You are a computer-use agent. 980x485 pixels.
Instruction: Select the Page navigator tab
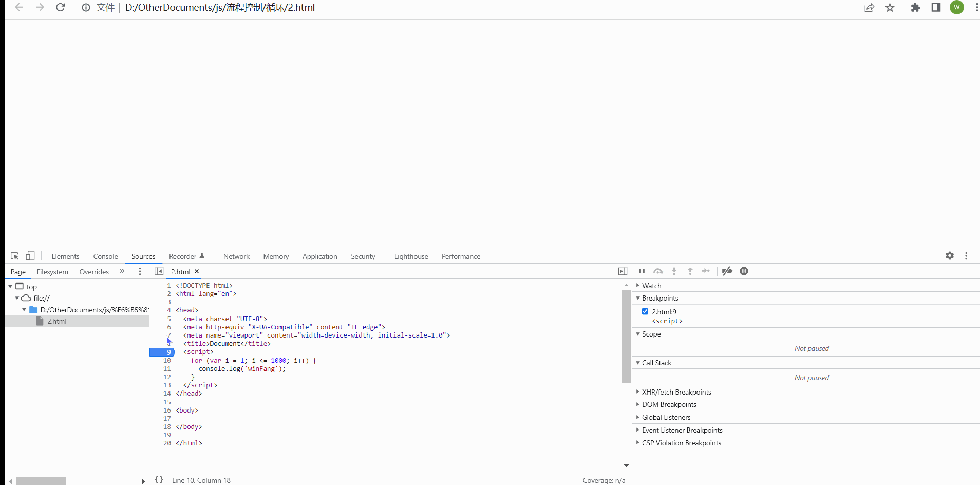pos(18,272)
